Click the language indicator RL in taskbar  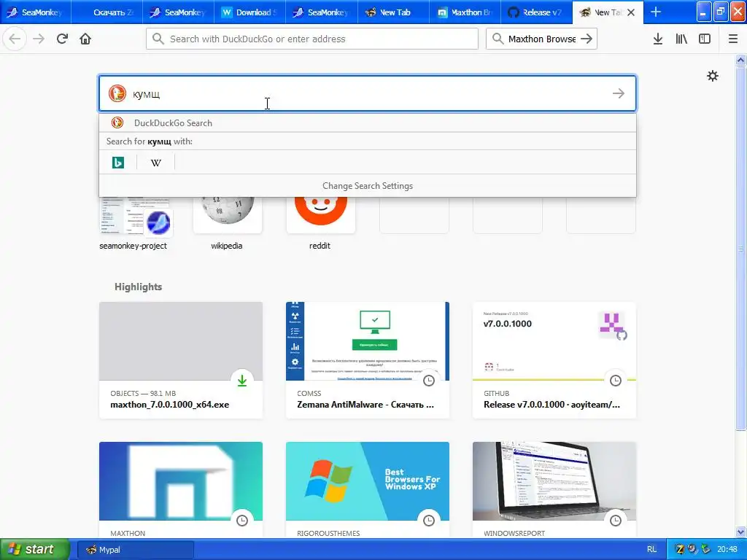point(651,549)
